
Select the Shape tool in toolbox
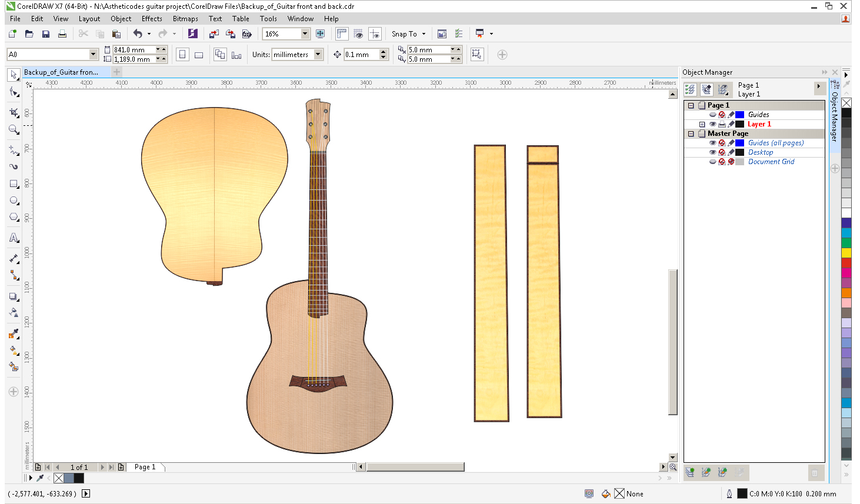[14, 92]
